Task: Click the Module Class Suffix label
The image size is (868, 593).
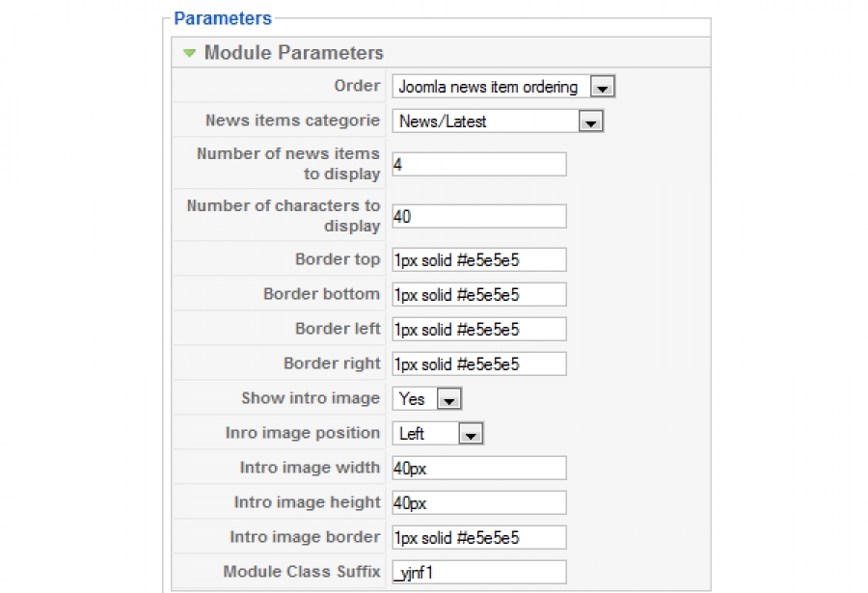Action: coord(302,572)
